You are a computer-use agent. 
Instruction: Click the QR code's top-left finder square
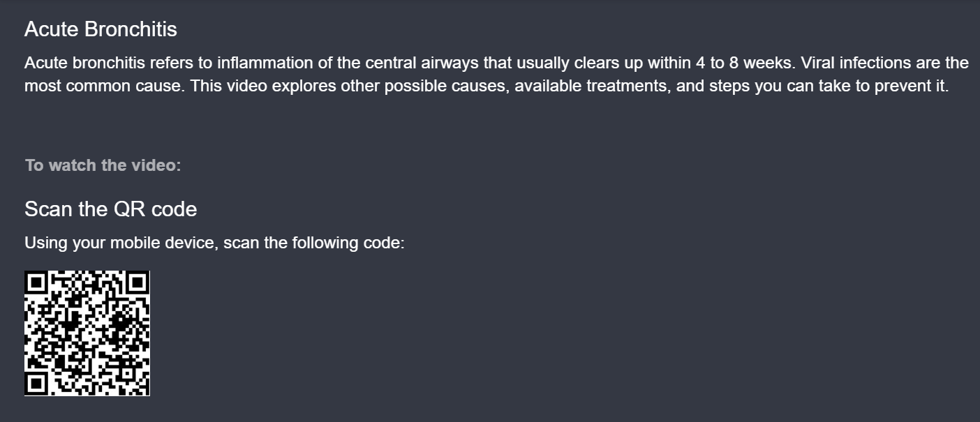coord(36,282)
